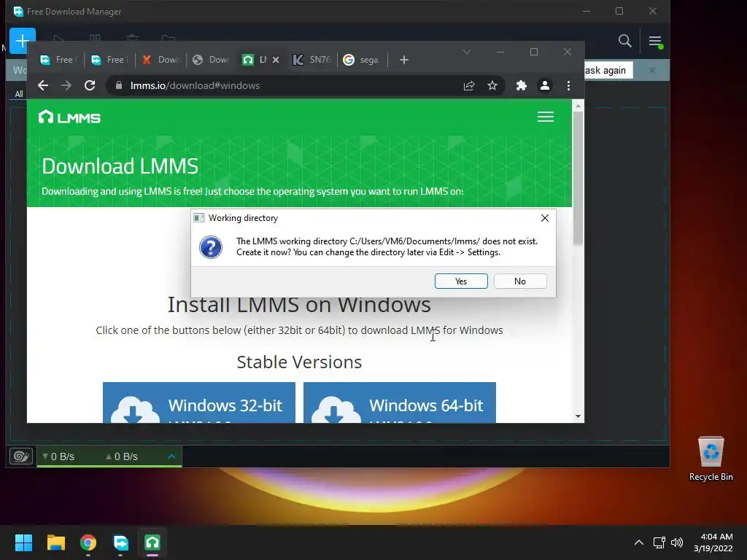Toggle snail mode in Free Download Manager
The height and width of the screenshot is (560, 747).
(x=21, y=456)
